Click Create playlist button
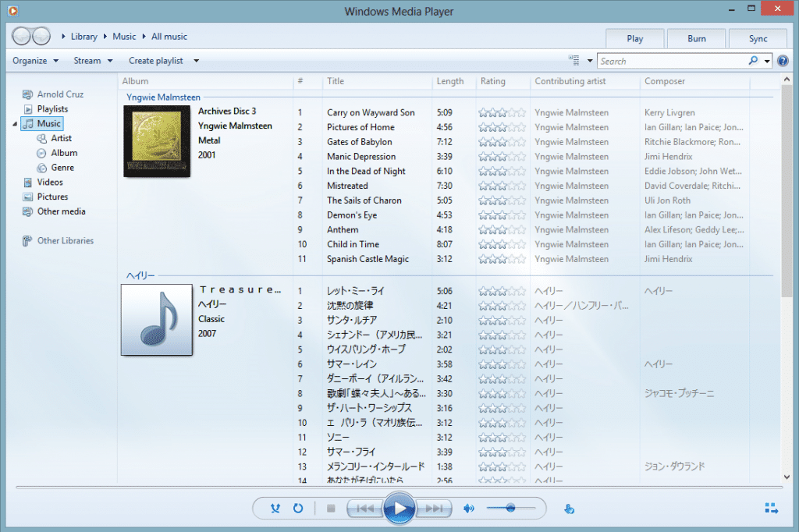 (x=156, y=61)
